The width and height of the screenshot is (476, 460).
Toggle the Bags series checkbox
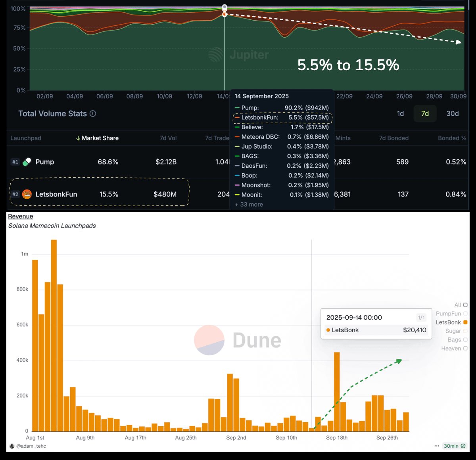point(465,340)
